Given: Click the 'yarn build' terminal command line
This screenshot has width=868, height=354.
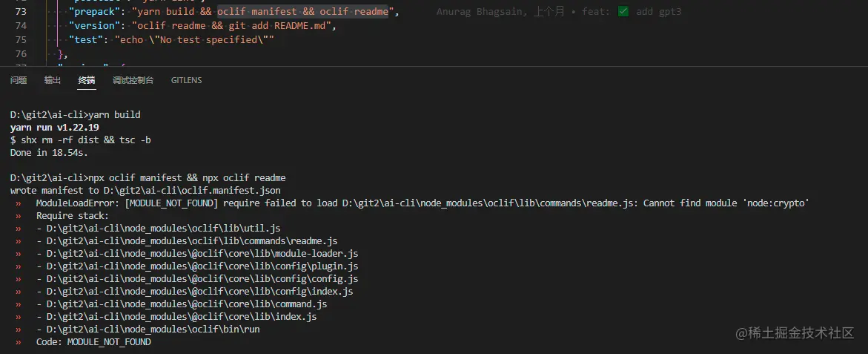Looking at the screenshot, I should point(76,115).
